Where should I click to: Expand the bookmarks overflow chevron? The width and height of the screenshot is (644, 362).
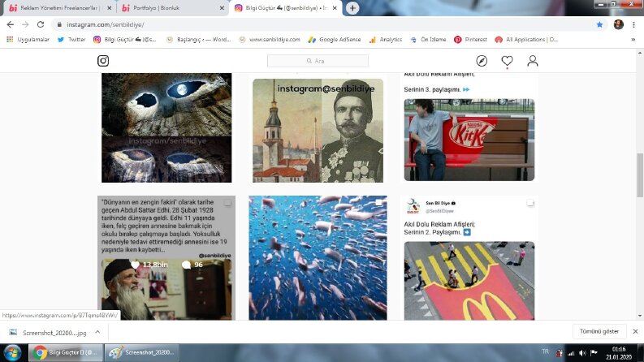pos(633,40)
